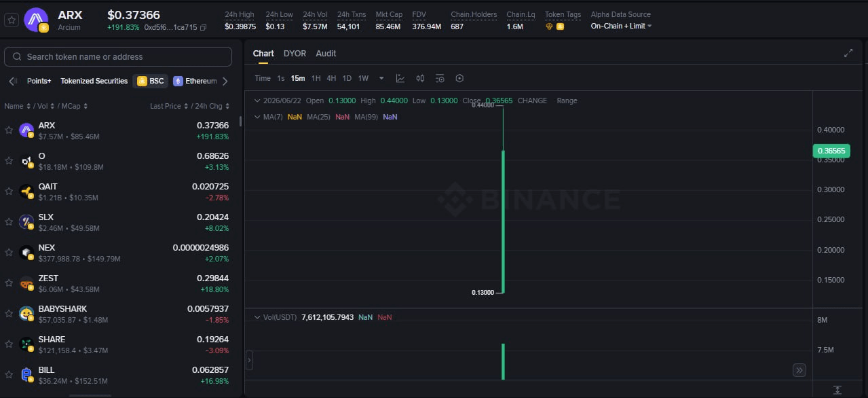
Task: Click the SLX token logo
Action: [26, 222]
